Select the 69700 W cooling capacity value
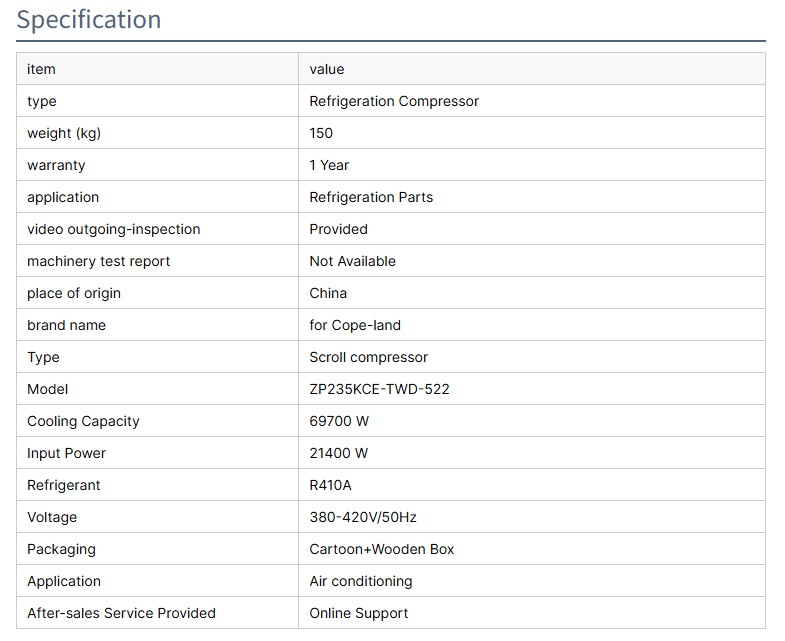 pos(339,421)
